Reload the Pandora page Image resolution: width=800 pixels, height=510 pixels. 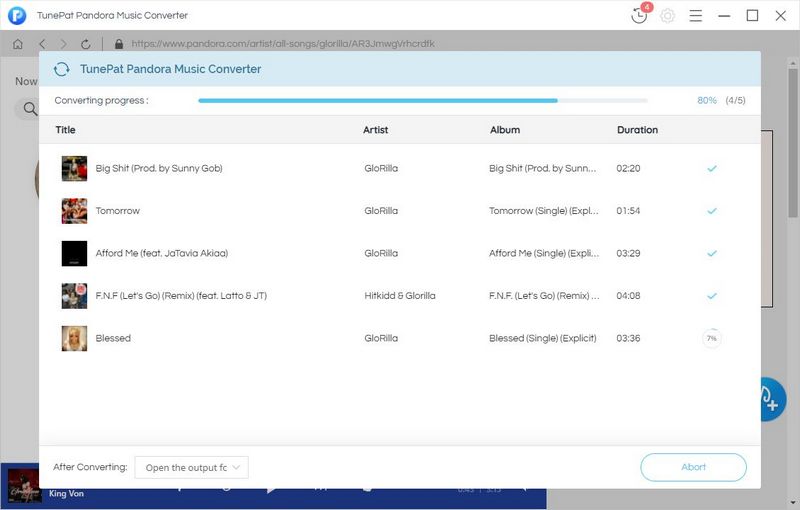click(86, 44)
